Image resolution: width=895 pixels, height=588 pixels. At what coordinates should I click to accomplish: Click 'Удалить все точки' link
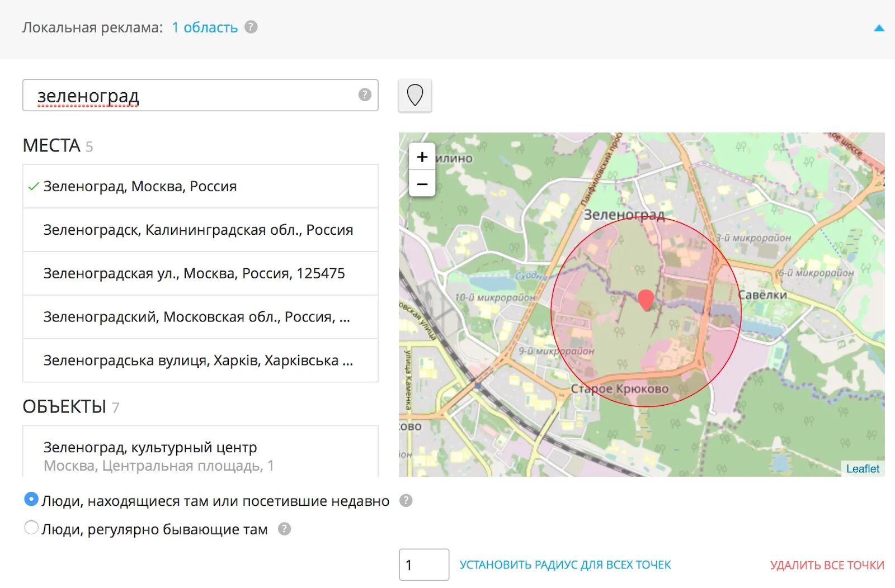(x=827, y=565)
